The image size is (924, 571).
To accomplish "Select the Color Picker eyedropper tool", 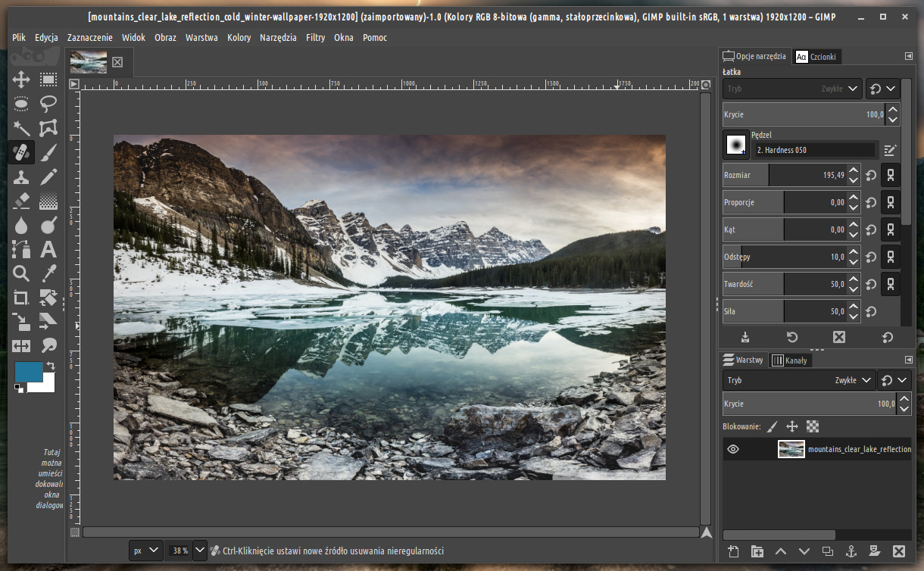I will [48, 273].
